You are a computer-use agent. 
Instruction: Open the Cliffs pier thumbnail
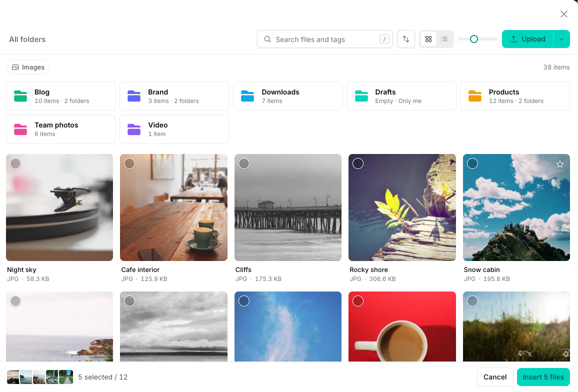[x=288, y=207]
